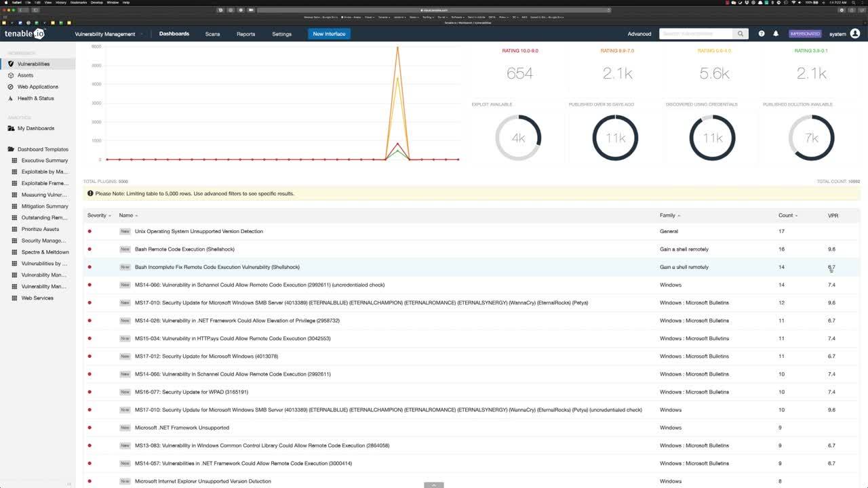Click the user avatar icon

(x=854, y=33)
